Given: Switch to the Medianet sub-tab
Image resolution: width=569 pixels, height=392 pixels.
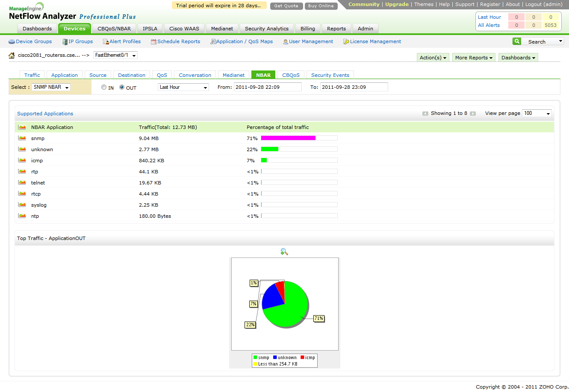Looking at the screenshot, I should (x=234, y=75).
